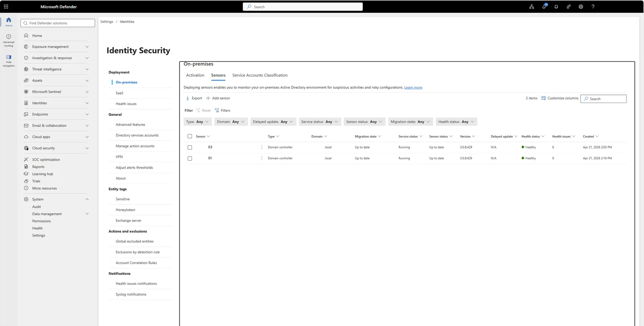This screenshot has height=326, width=644.
Task: Open Advanced hunting from the left rail
Action: 8,41
